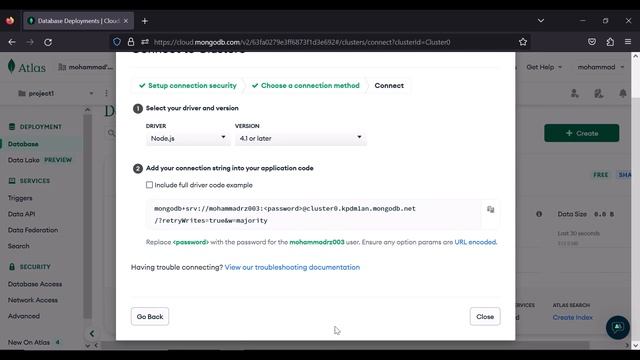Click the Firefox forward arrow
Image resolution: width=640 pixels, height=360 pixels.
[30, 42]
